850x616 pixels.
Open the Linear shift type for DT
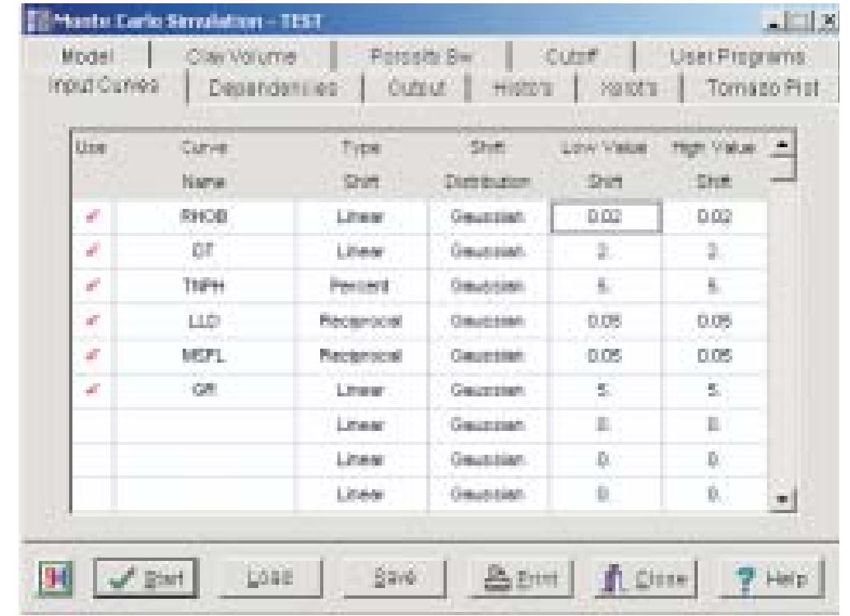click(360, 251)
